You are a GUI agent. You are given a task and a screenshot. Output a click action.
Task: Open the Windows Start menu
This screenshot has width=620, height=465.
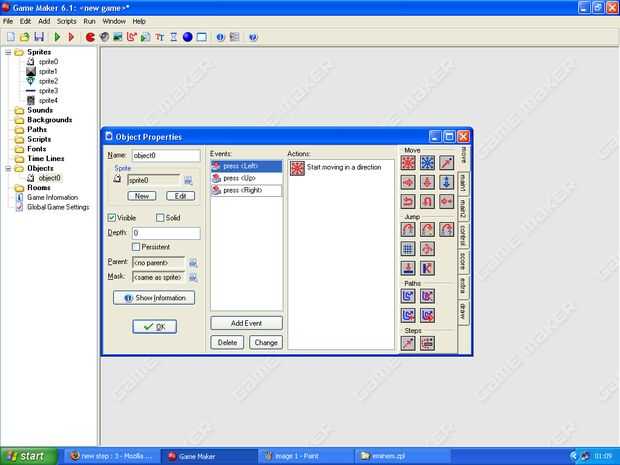[x=29, y=456]
